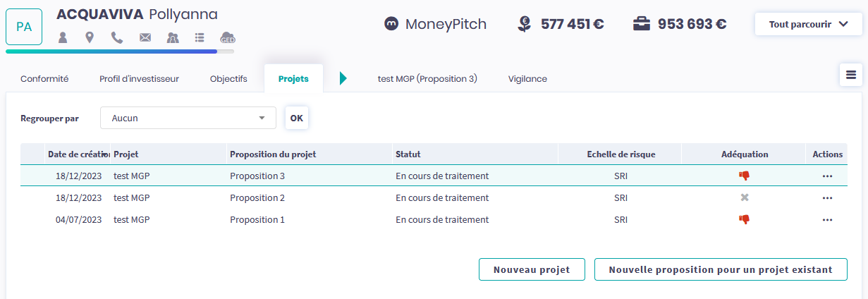The image size is (868, 299).
Task: Click the list view icon under client name
Action: click(200, 37)
